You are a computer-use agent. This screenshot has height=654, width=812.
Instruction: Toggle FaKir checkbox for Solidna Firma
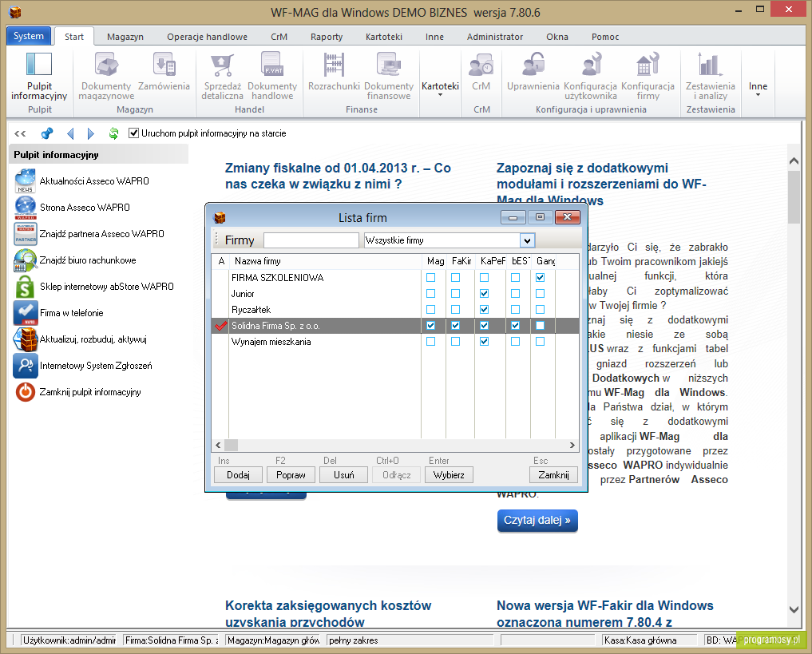456,326
